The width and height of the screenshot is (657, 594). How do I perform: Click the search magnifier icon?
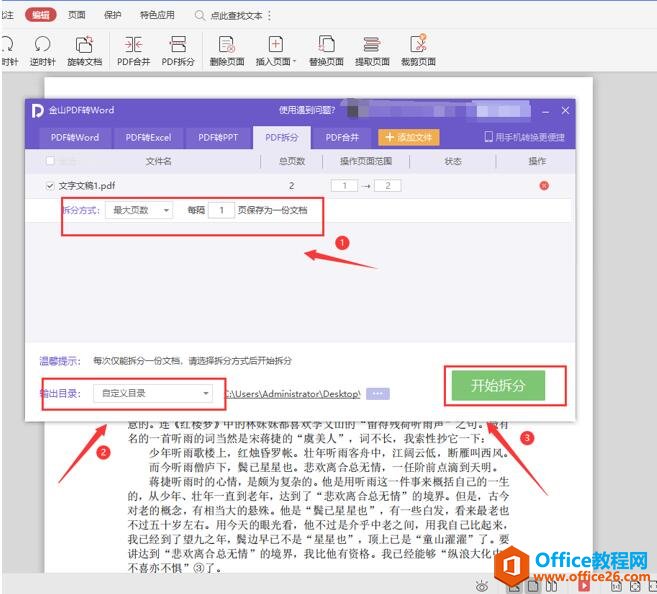point(200,16)
